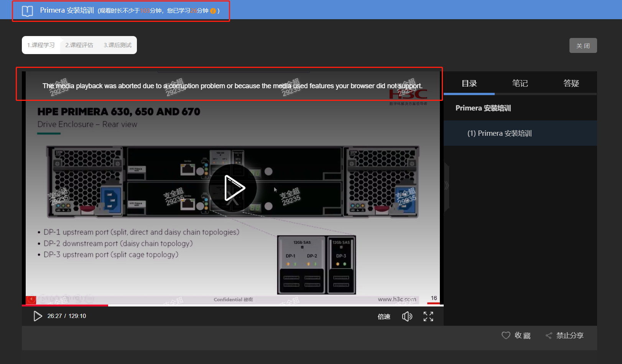The width and height of the screenshot is (622, 364).
Task: Click the Primera 安装培训 catalog heading
Action: [483, 108]
